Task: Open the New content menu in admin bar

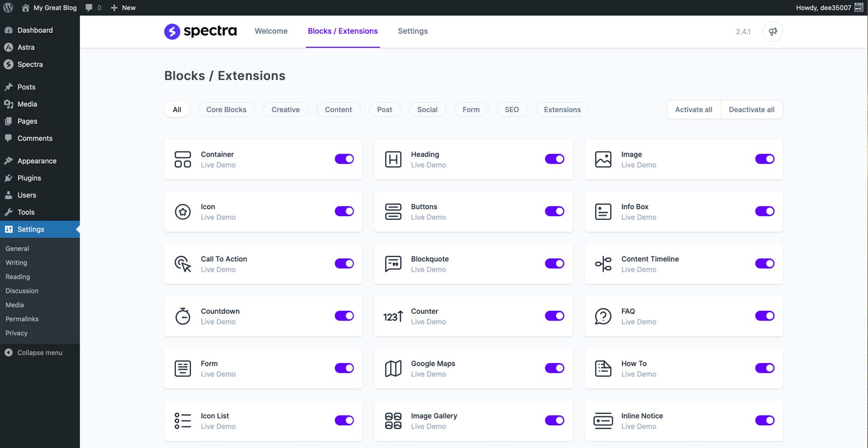Action: [x=123, y=8]
